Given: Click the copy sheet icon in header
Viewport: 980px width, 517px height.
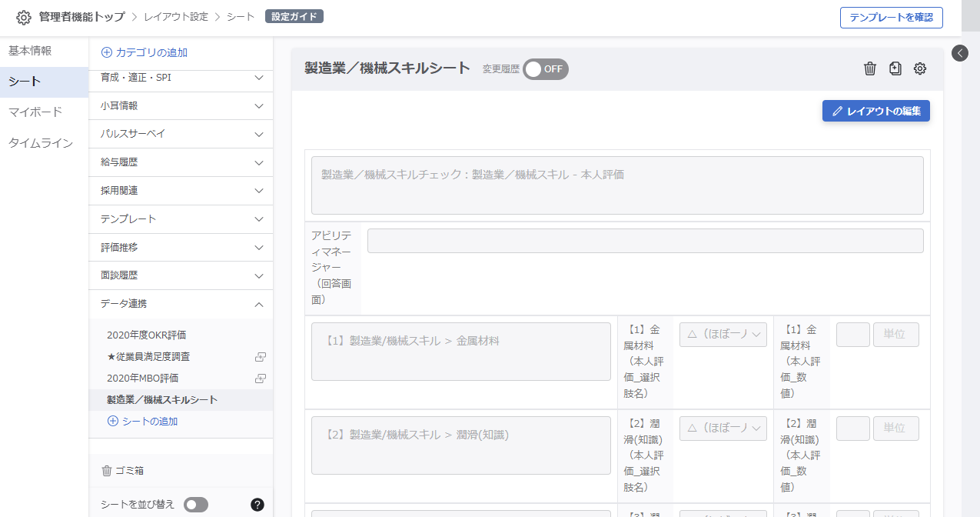Looking at the screenshot, I should 895,68.
